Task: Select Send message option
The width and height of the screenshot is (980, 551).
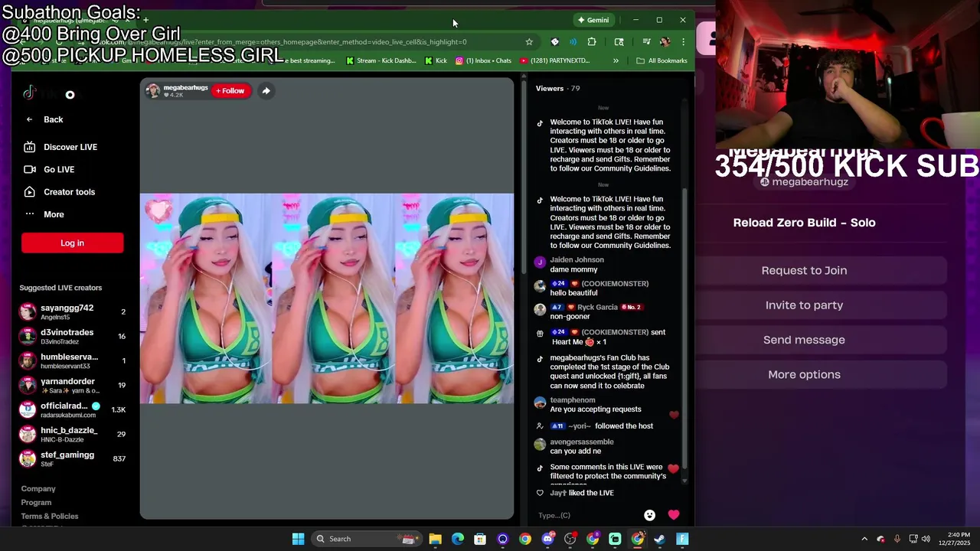Action: tap(804, 340)
